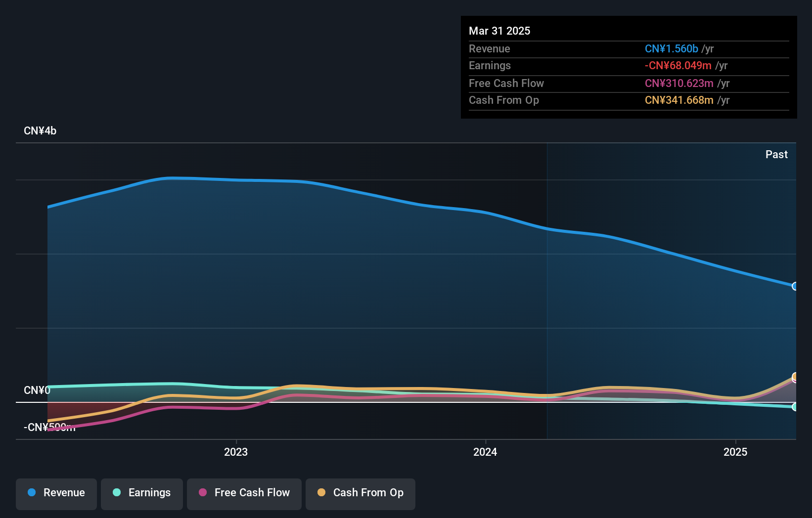
Task: Click the Revenue row label in tooltip
Action: click(490, 48)
